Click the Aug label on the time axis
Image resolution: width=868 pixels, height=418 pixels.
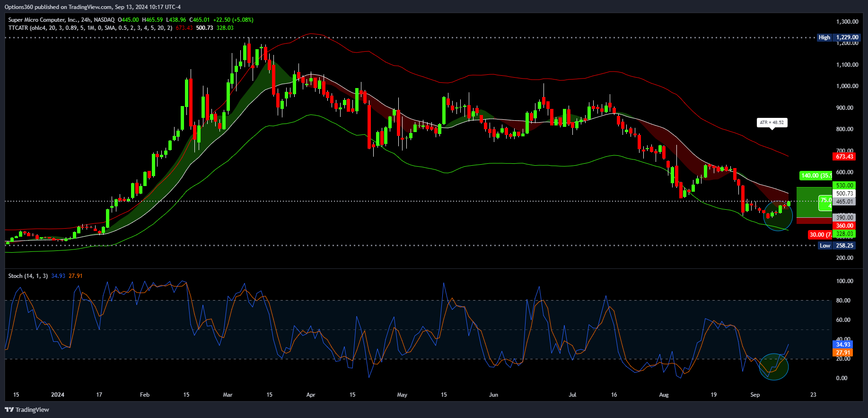tap(664, 395)
